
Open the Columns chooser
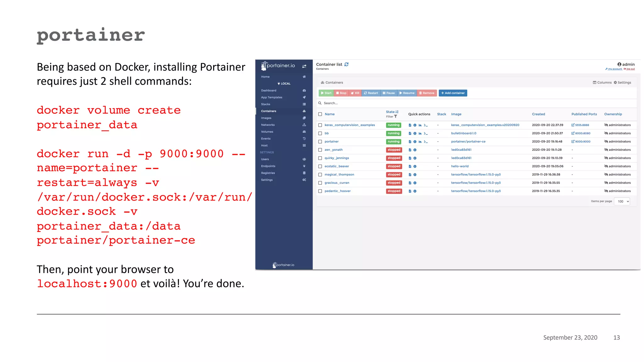tap(602, 83)
